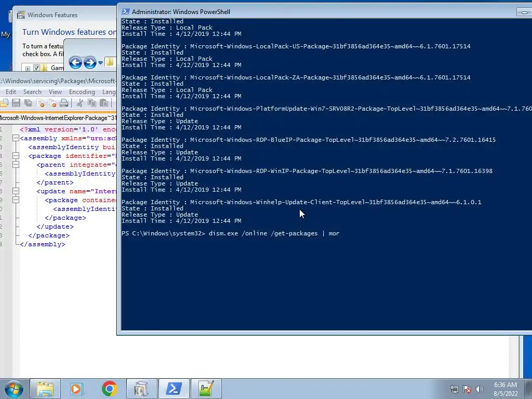Screen dimensions: 532x399
Task: Click the Show desktop button at taskbar edge
Action: pyautogui.click(x=528, y=389)
